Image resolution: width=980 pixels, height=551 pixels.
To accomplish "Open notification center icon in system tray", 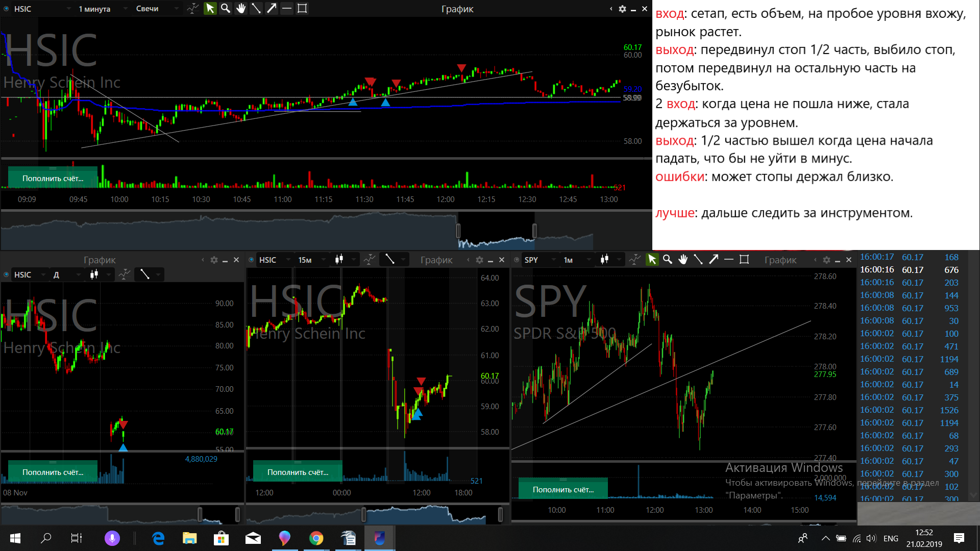I will point(959,538).
